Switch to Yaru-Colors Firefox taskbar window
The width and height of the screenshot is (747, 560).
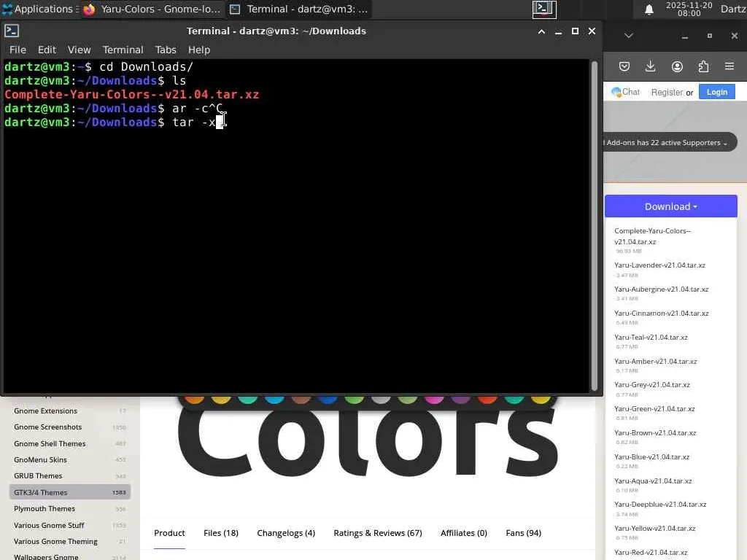coord(152,9)
